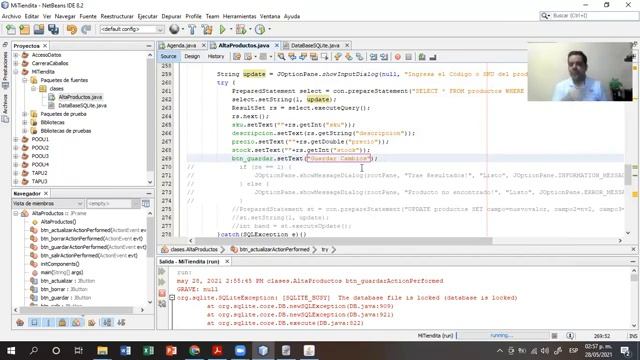Viewport: 640px width, 360px height.
Task: Open Zoom from the taskbar
Action: click(240, 350)
